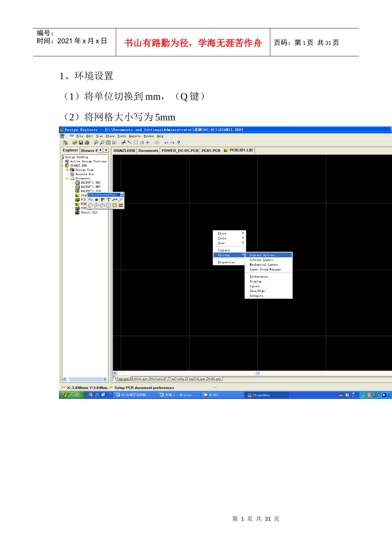Click the set snap grid icon

point(157,142)
